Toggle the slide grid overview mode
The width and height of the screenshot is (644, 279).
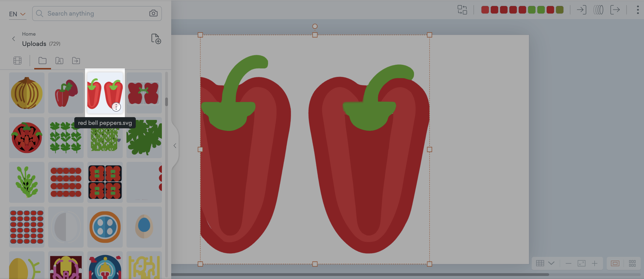[632, 263]
